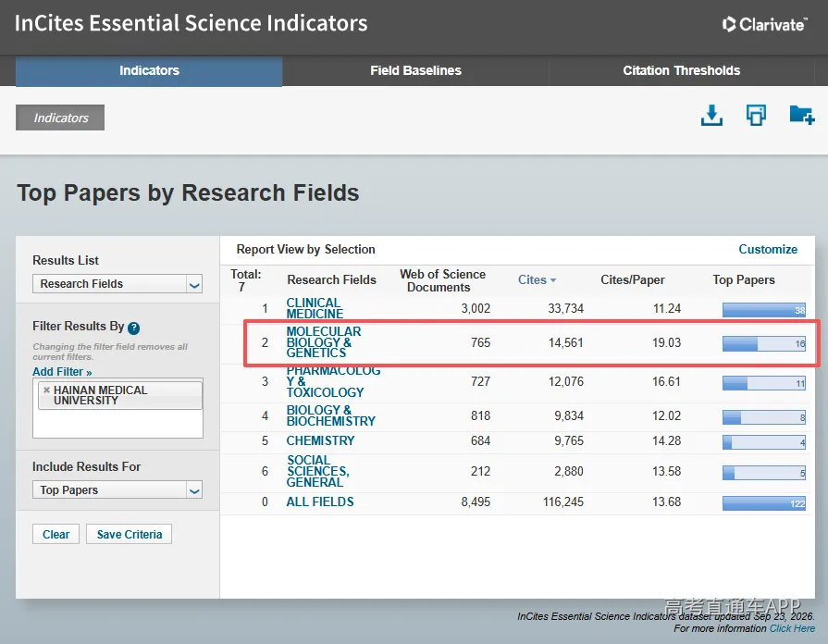Open Filter Results By help icon

click(134, 328)
